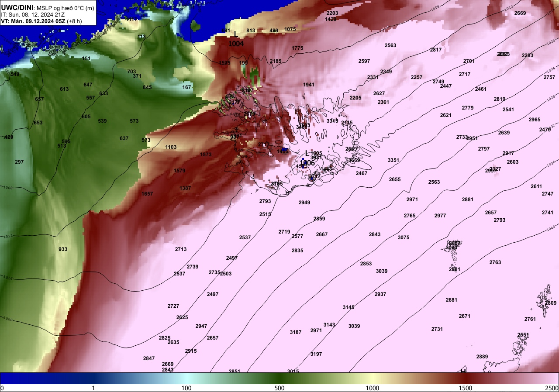Click the freezing height value 1595

click(224, 63)
